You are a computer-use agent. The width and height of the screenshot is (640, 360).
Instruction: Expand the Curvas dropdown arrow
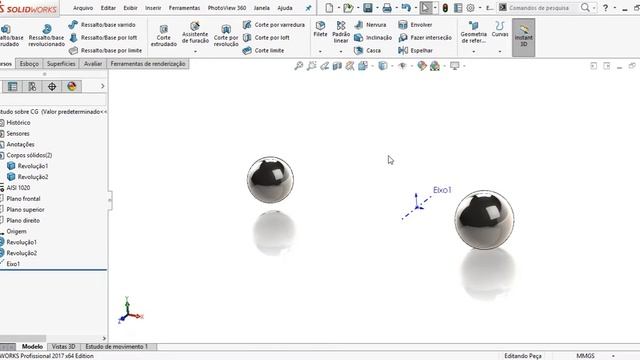500,51
